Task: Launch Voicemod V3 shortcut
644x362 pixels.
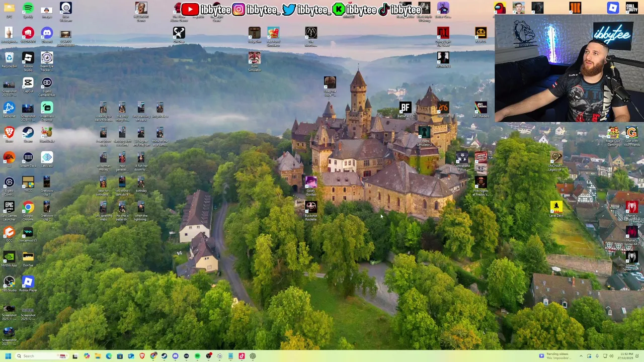Action: click(x=28, y=234)
